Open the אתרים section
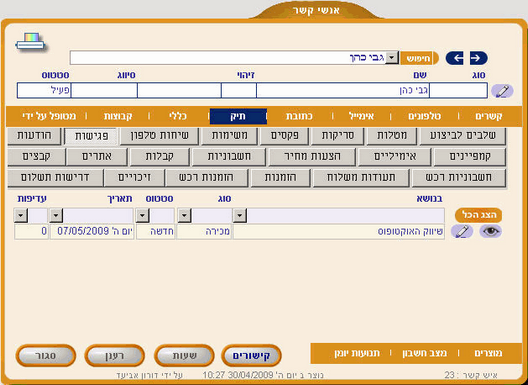This screenshot has width=528, height=385. [x=97, y=157]
